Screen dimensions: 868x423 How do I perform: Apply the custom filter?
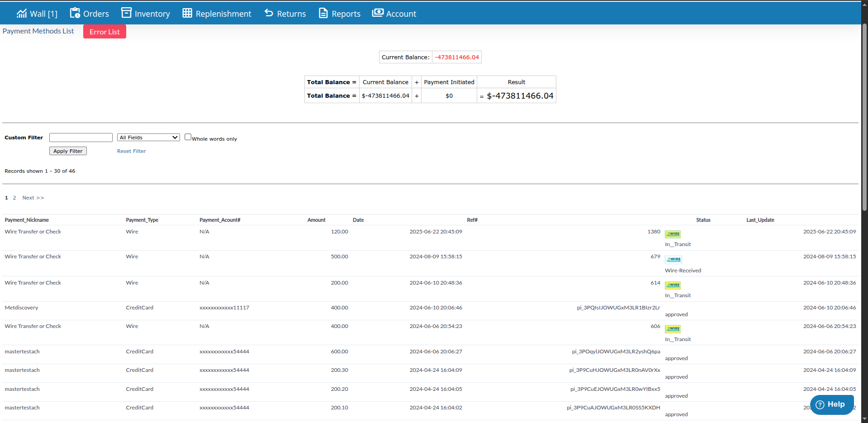[67, 151]
